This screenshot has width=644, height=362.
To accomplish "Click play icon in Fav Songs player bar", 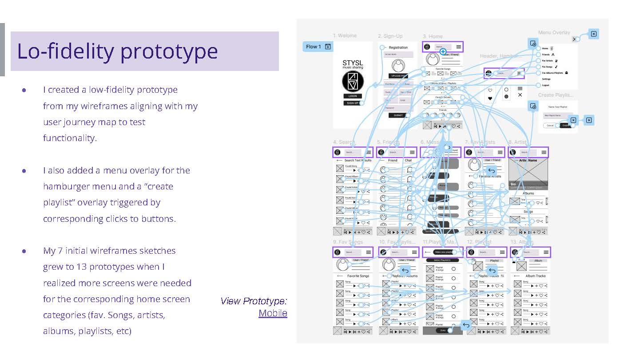I will point(350,332).
